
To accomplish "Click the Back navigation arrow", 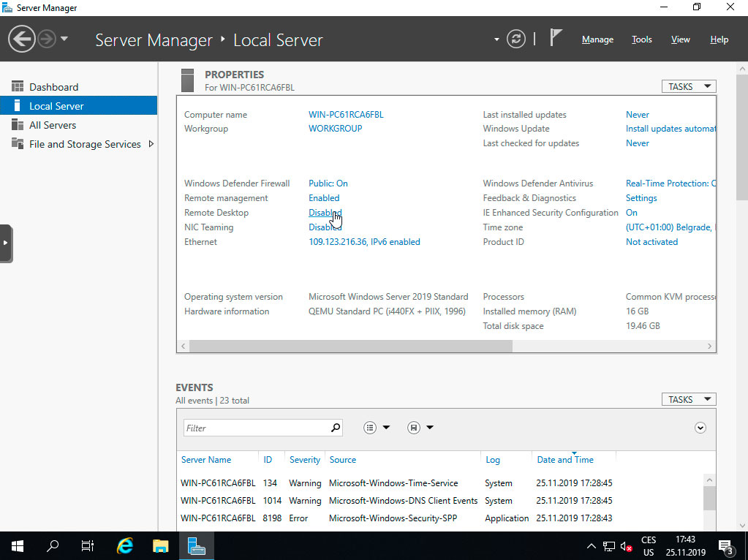I will 21,38.
